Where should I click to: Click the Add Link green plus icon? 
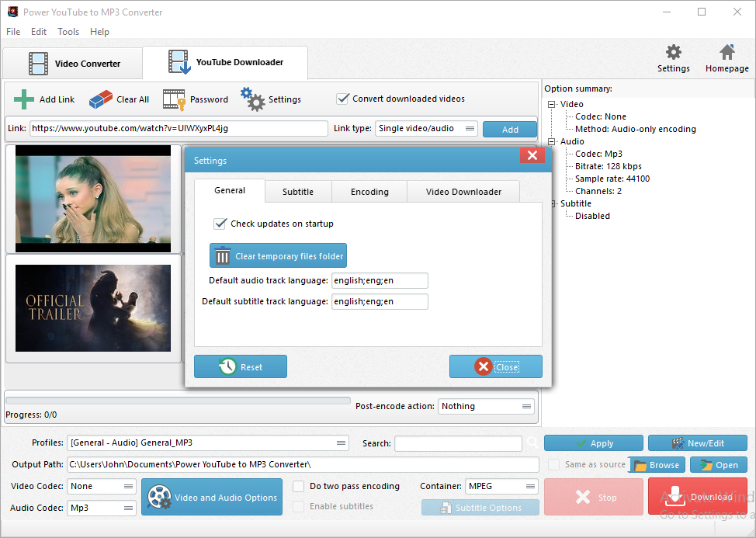(x=23, y=99)
